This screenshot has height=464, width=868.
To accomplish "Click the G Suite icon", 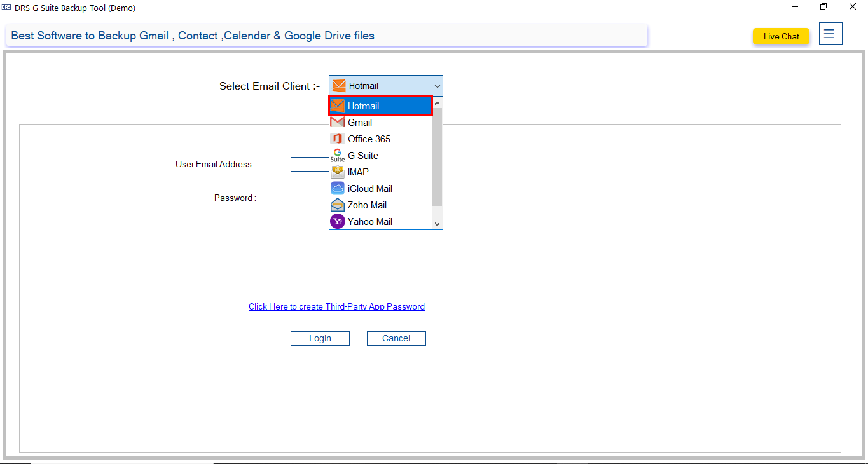I will (x=338, y=156).
